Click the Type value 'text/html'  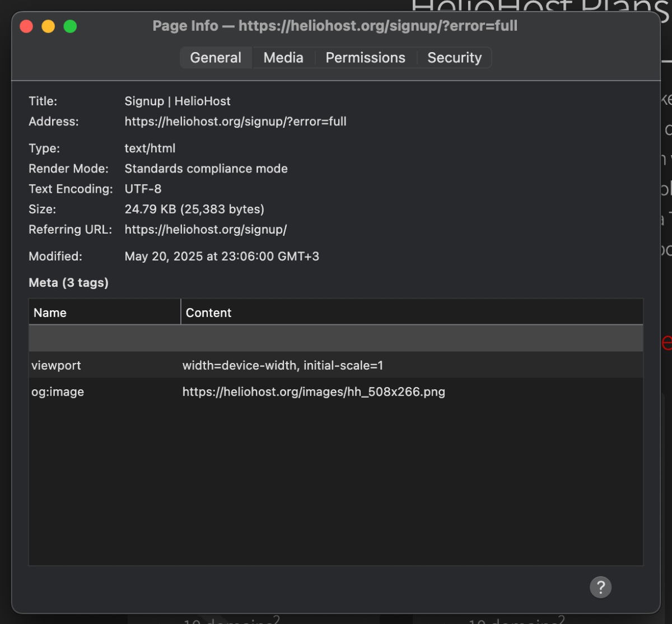(x=150, y=148)
